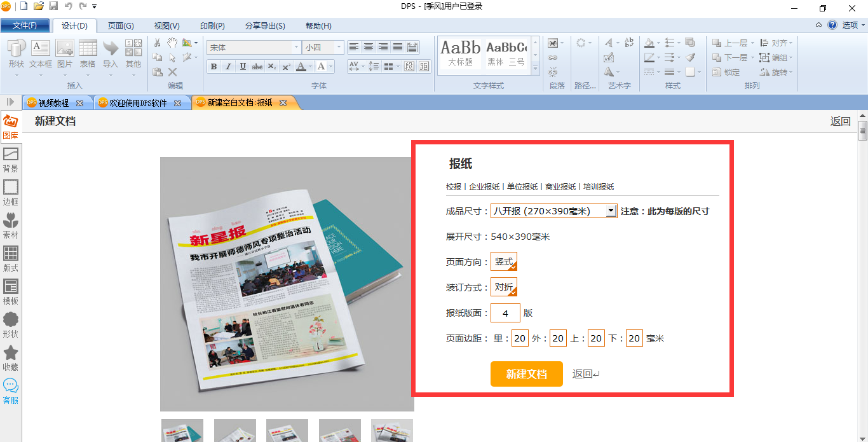Expand the 成品尺寸 size dropdown

coord(611,211)
